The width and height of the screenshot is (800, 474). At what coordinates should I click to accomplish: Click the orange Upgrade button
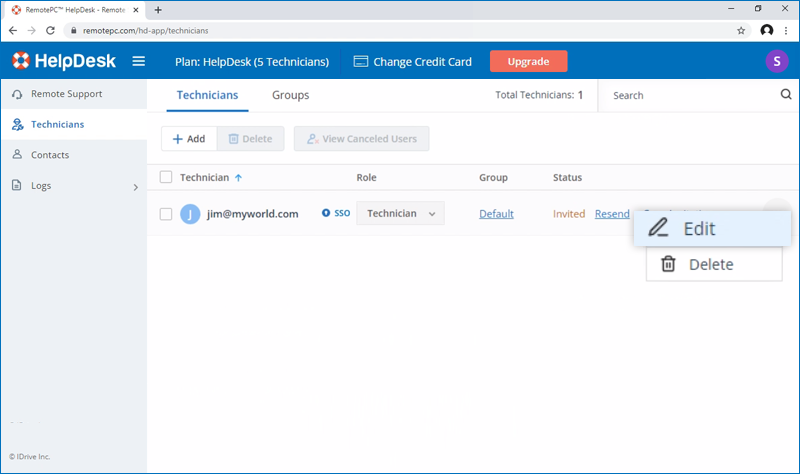(x=528, y=62)
